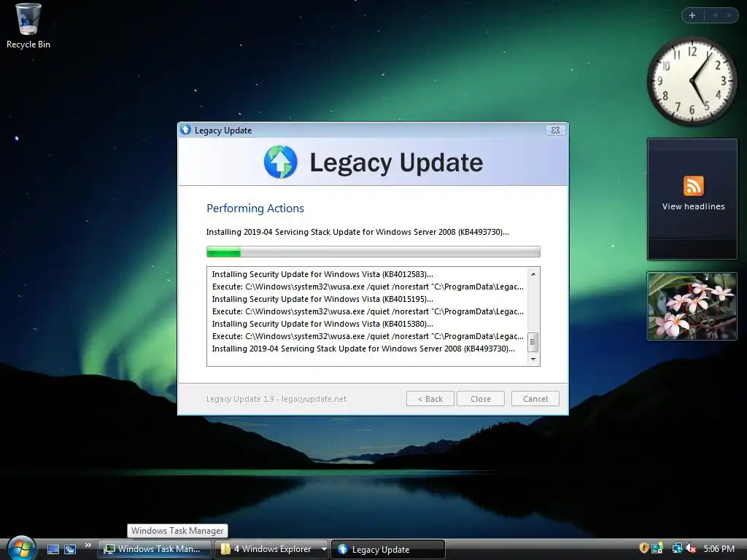
Task: Click the View headlines link
Action: [693, 206]
